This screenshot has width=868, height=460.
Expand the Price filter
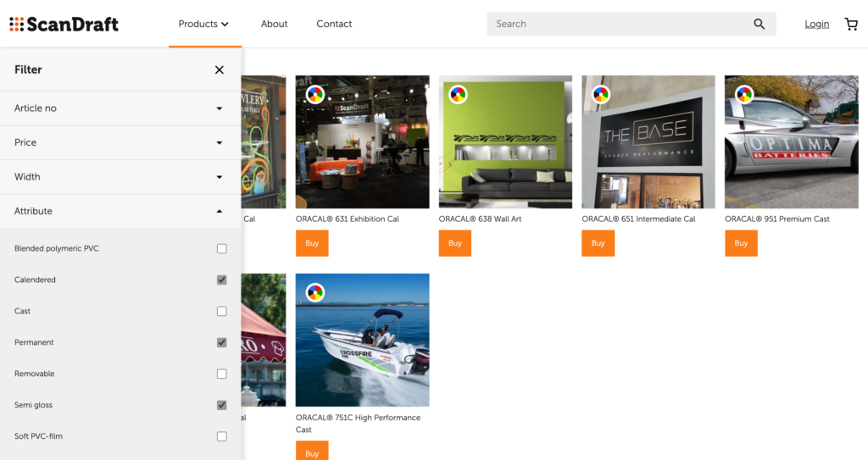click(x=120, y=143)
